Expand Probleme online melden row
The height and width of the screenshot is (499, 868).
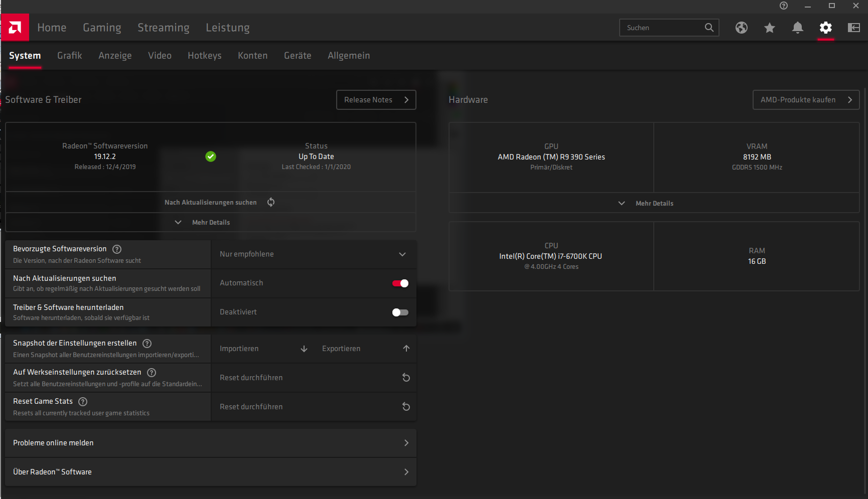(x=211, y=443)
